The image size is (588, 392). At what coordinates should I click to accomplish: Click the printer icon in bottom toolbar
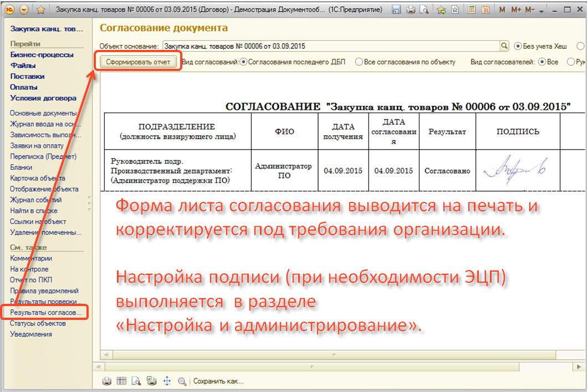click(107, 381)
